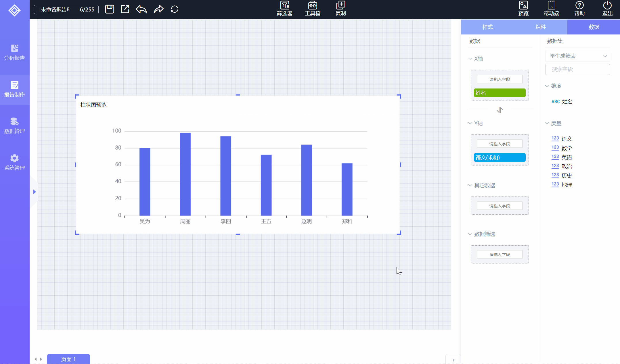The width and height of the screenshot is (620, 364).
Task: Click the 复制 copy icon
Action: click(340, 9)
